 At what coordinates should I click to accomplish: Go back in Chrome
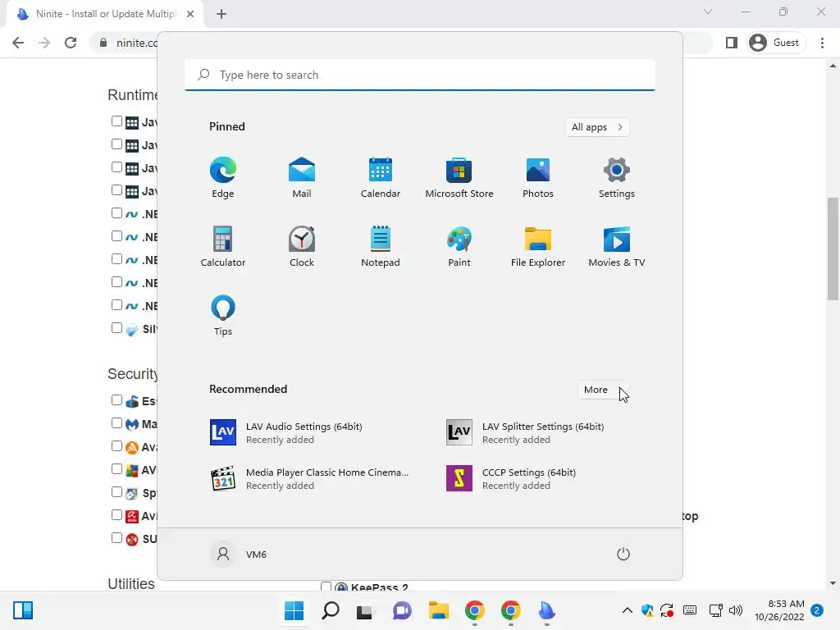click(18, 43)
